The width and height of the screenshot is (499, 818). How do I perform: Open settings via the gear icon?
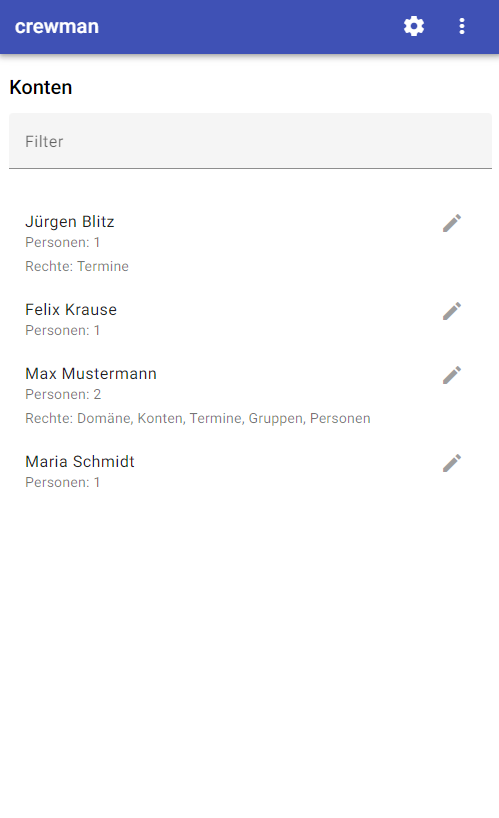point(413,26)
